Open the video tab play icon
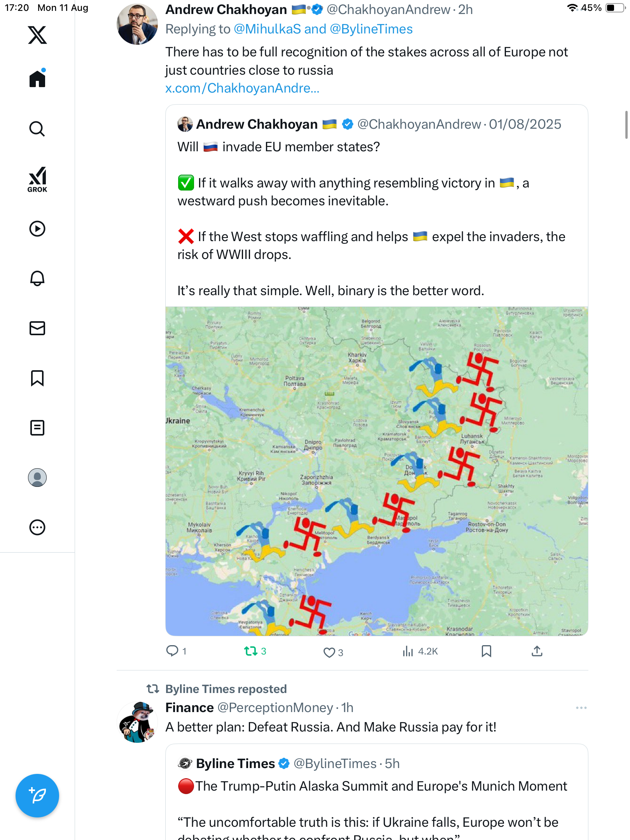The height and width of the screenshot is (840, 630). pyautogui.click(x=37, y=229)
